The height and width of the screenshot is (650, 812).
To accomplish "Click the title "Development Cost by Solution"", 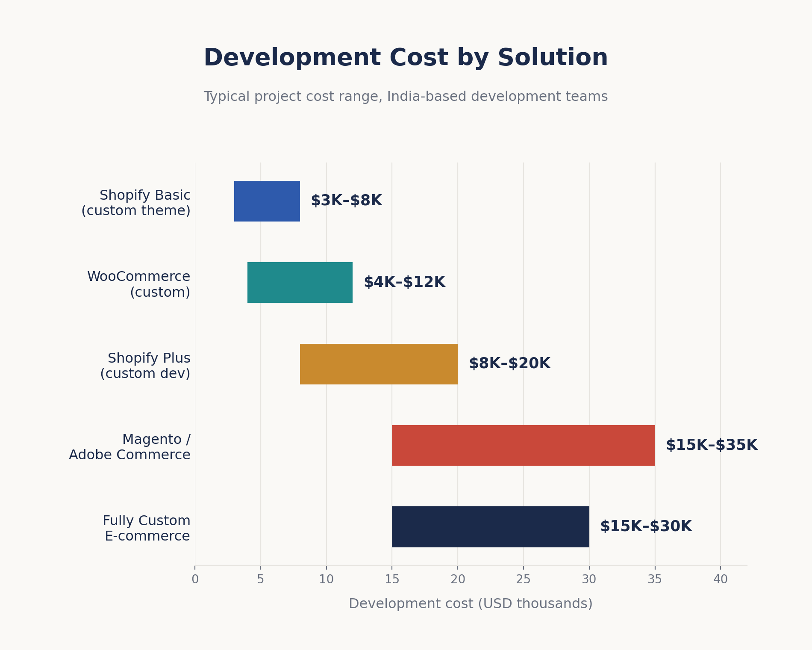I will click(x=406, y=58).
